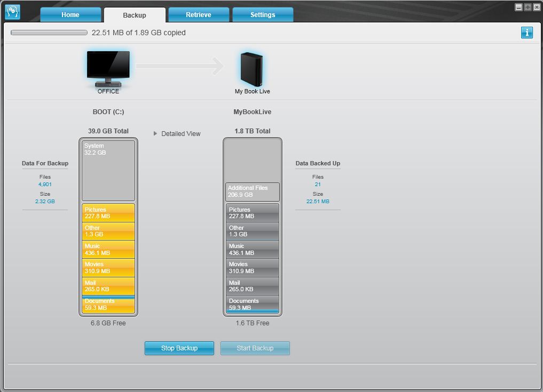
Task: Select the gray Other block on MyBookLive
Action: click(x=253, y=231)
